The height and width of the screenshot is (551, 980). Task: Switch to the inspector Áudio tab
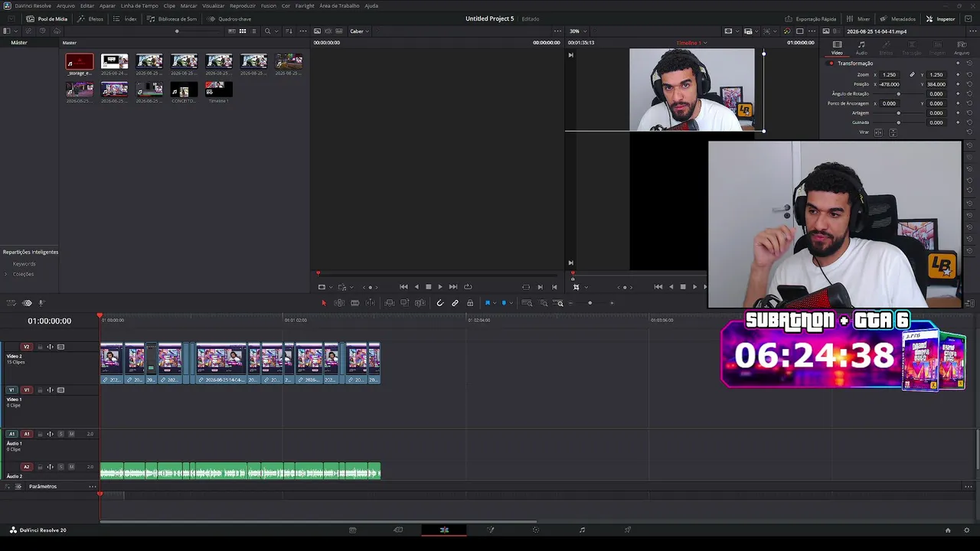(x=861, y=48)
